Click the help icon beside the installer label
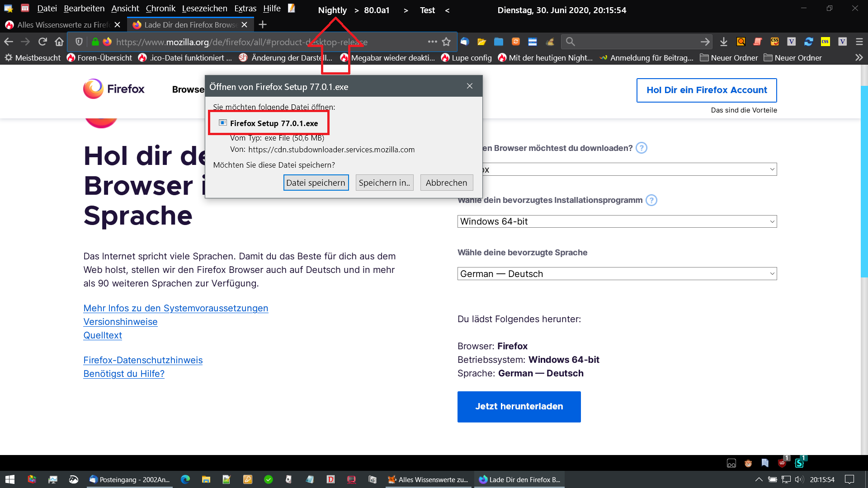 coord(651,200)
